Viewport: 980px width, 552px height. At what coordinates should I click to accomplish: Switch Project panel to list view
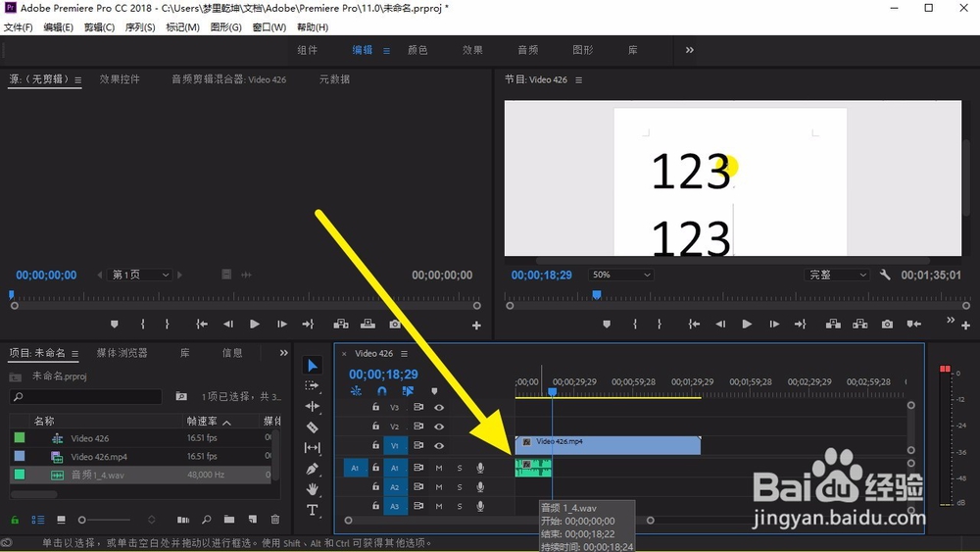click(38, 520)
